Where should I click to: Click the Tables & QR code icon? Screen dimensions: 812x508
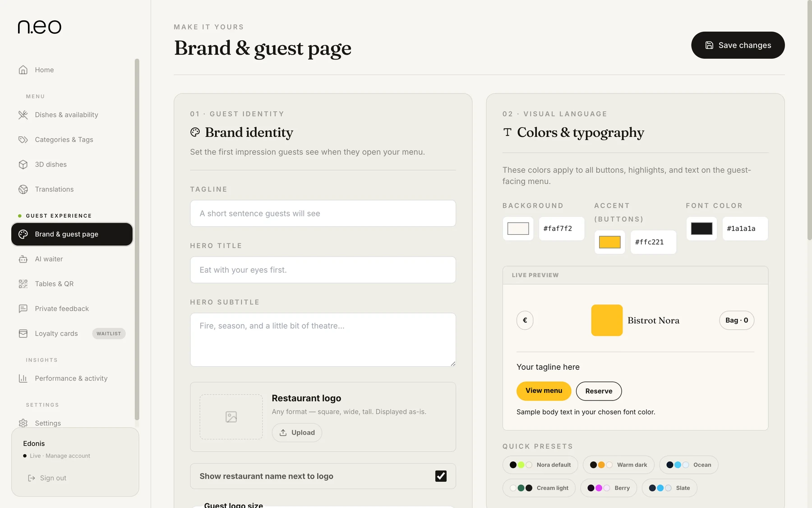click(23, 284)
